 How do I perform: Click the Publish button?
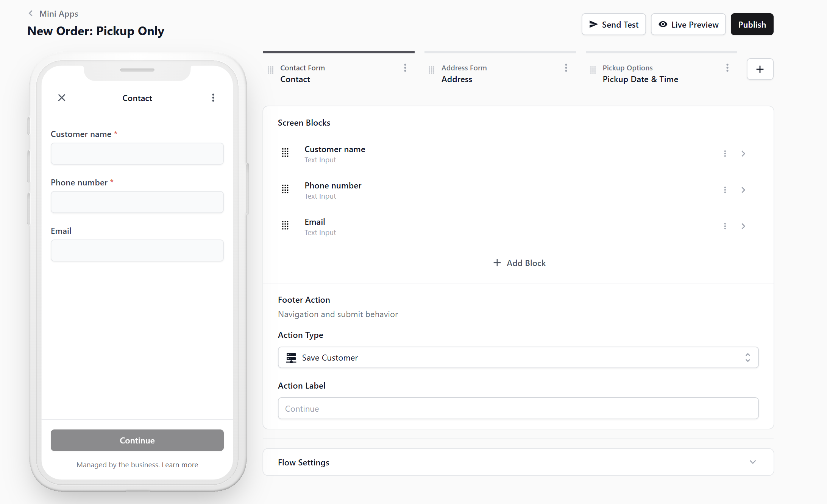click(752, 25)
